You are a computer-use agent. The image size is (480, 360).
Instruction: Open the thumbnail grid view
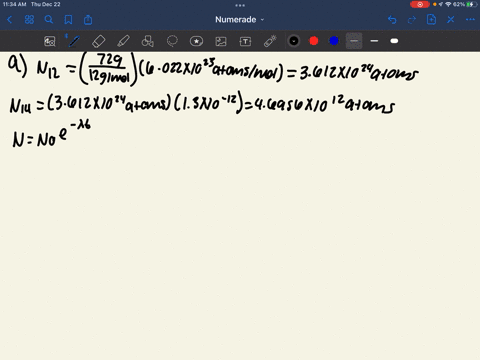coord(29,20)
